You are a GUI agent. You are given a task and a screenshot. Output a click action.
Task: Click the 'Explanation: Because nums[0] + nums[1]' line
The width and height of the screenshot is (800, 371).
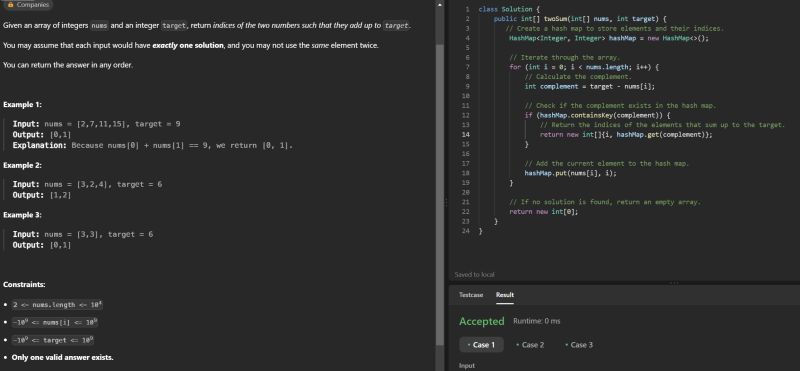click(x=153, y=145)
